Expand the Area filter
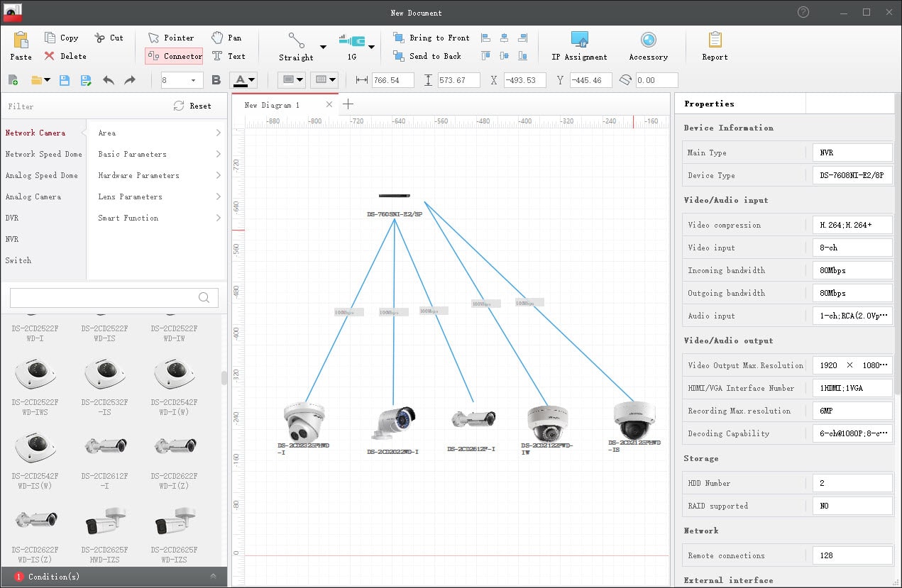902x588 pixels. point(159,133)
